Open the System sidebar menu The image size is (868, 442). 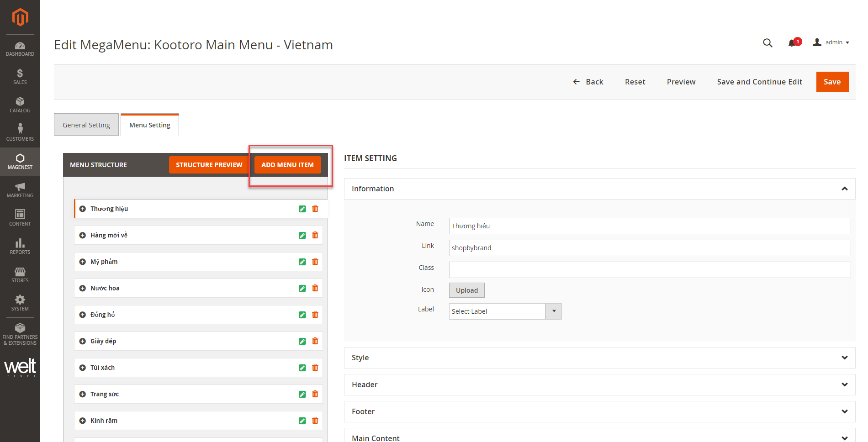20,303
